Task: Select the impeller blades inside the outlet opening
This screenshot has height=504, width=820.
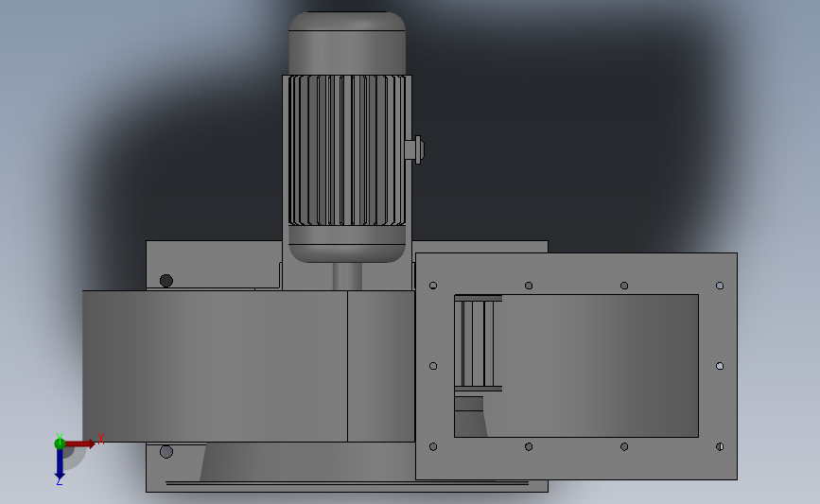Action: point(478,343)
